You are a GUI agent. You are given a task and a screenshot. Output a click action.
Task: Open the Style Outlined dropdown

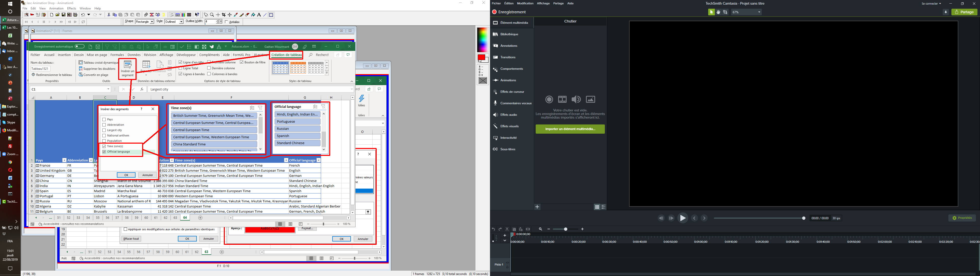pyautogui.click(x=181, y=22)
